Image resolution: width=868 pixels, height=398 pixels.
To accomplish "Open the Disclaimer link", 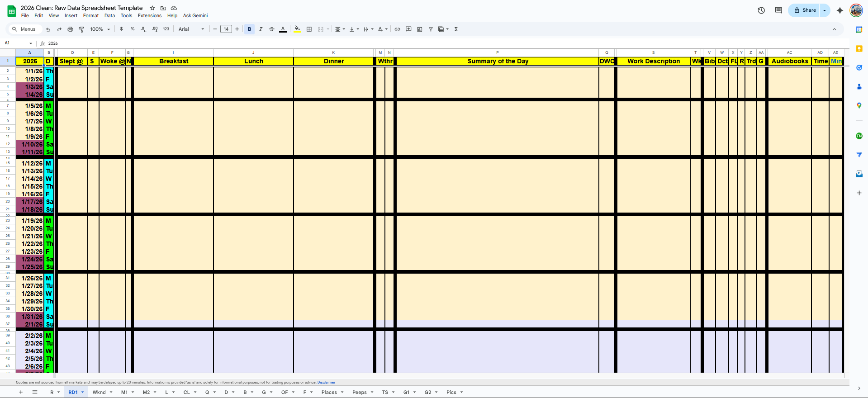I will coord(326,382).
